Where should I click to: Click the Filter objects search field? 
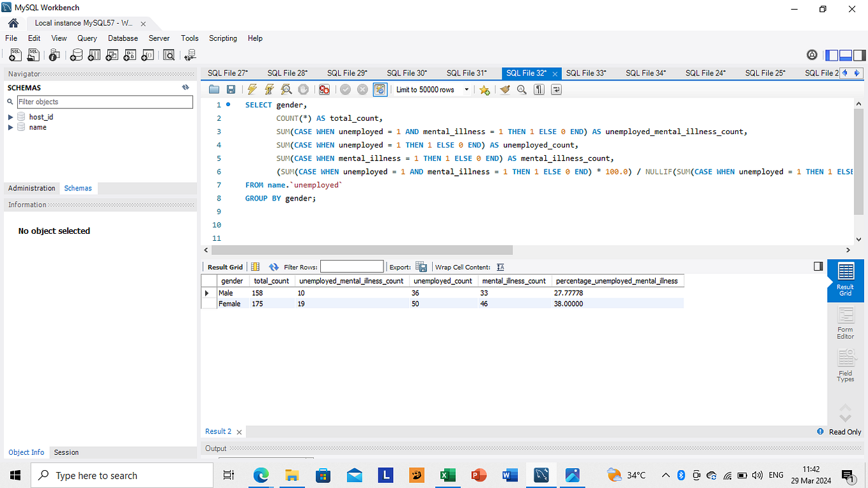click(105, 102)
